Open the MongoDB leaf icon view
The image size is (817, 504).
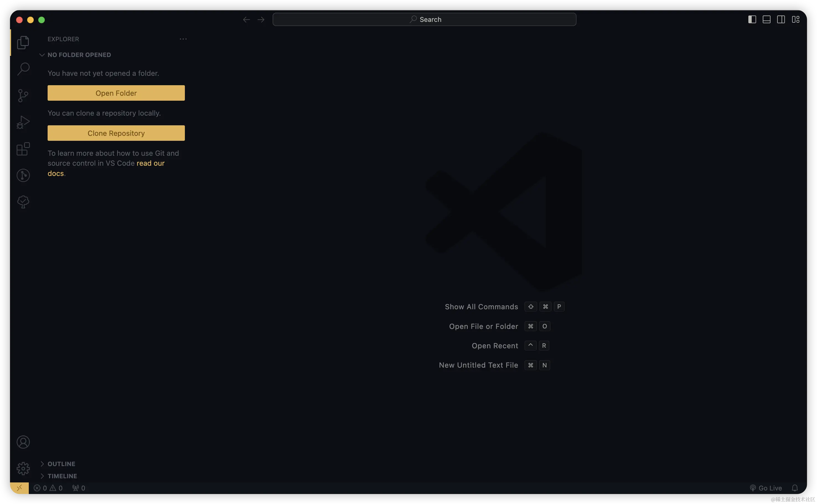(23, 202)
